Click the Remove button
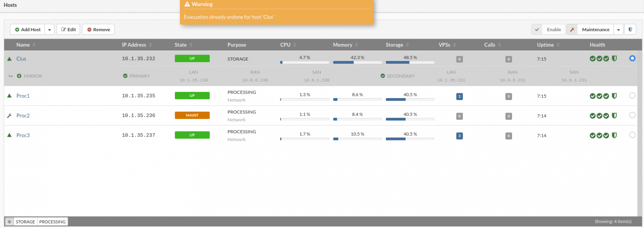 (99, 29)
